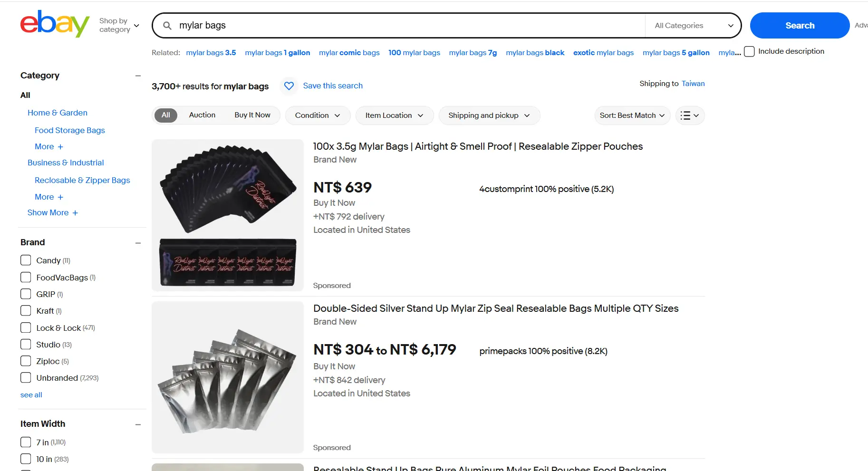Open the Condition filter dropdown
The width and height of the screenshot is (868, 471).
click(317, 115)
